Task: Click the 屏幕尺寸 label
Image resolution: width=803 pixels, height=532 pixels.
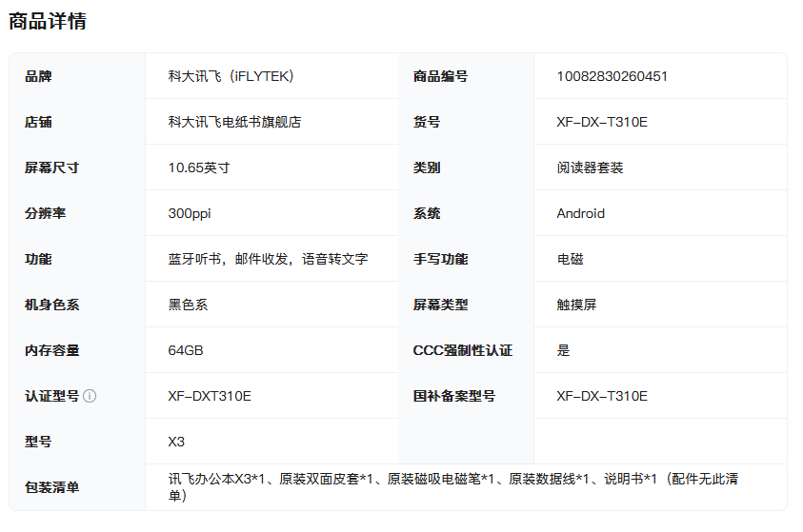Action: coord(51,167)
